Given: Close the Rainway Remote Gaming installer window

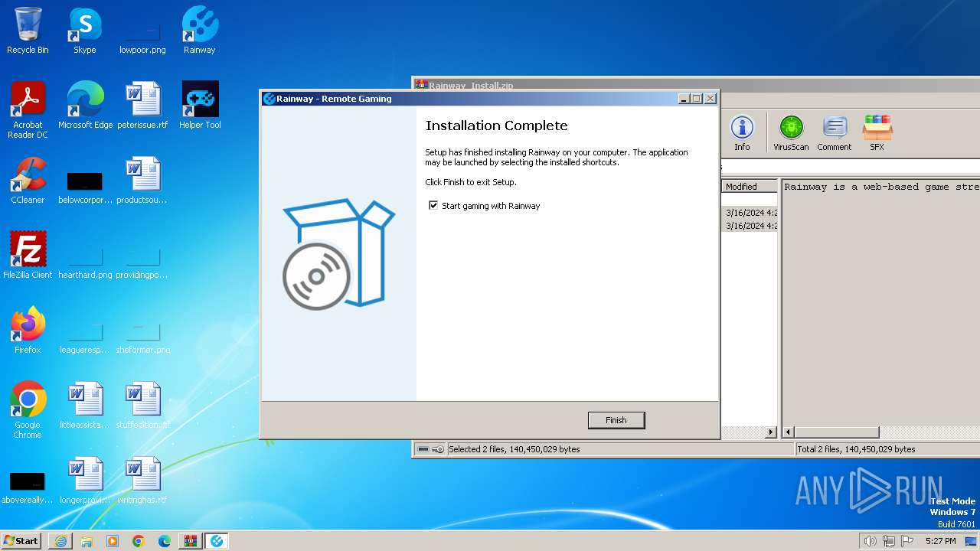Looking at the screenshot, I should coord(710,98).
